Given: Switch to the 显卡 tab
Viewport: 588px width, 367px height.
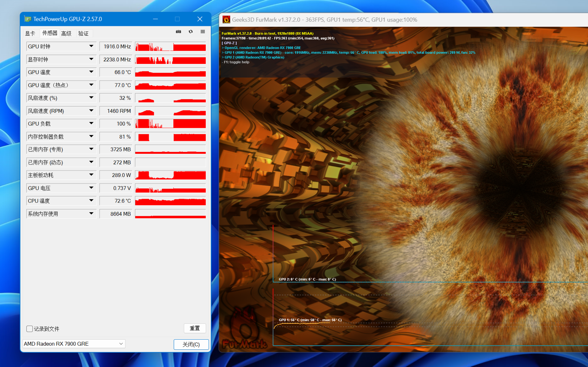Looking at the screenshot, I should point(30,33).
